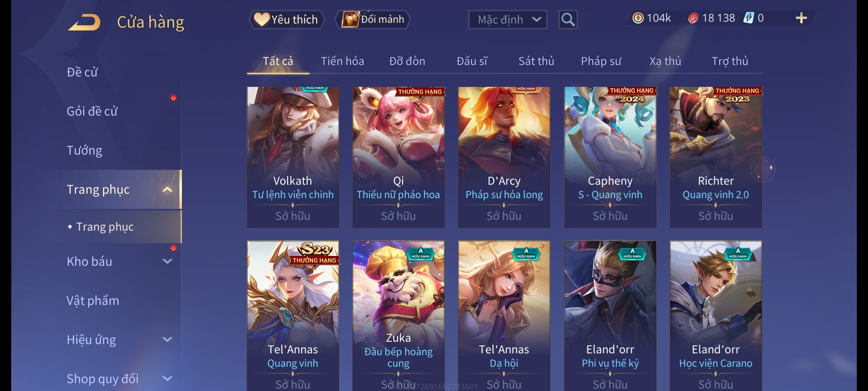Click the gold coin balance icon
The width and height of the screenshot is (868, 391).
pos(638,18)
